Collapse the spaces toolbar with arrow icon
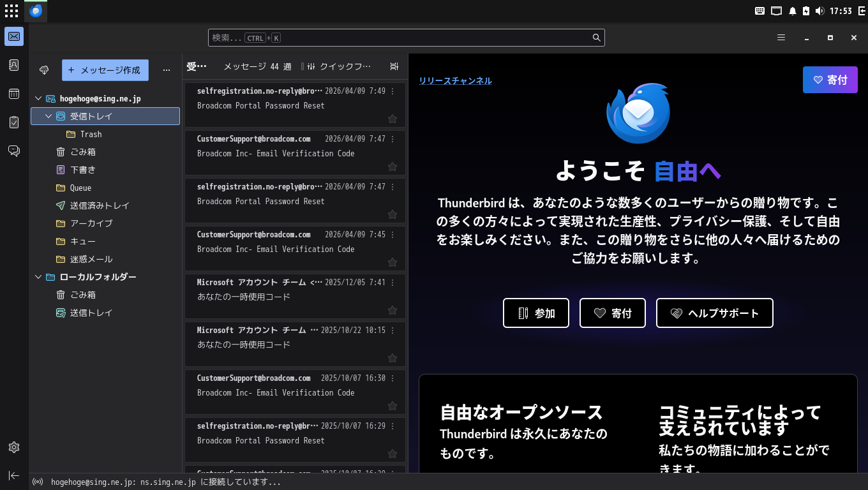The width and height of the screenshot is (868, 490). tap(14, 476)
